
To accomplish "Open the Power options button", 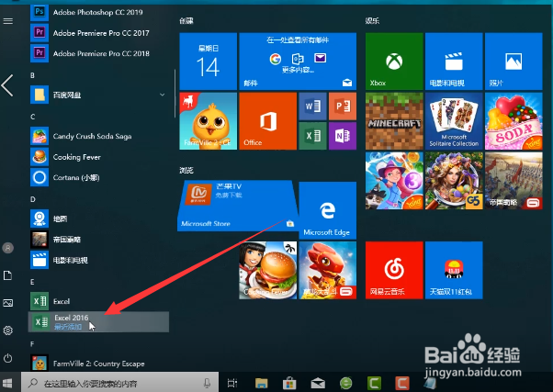I will pos(8,359).
